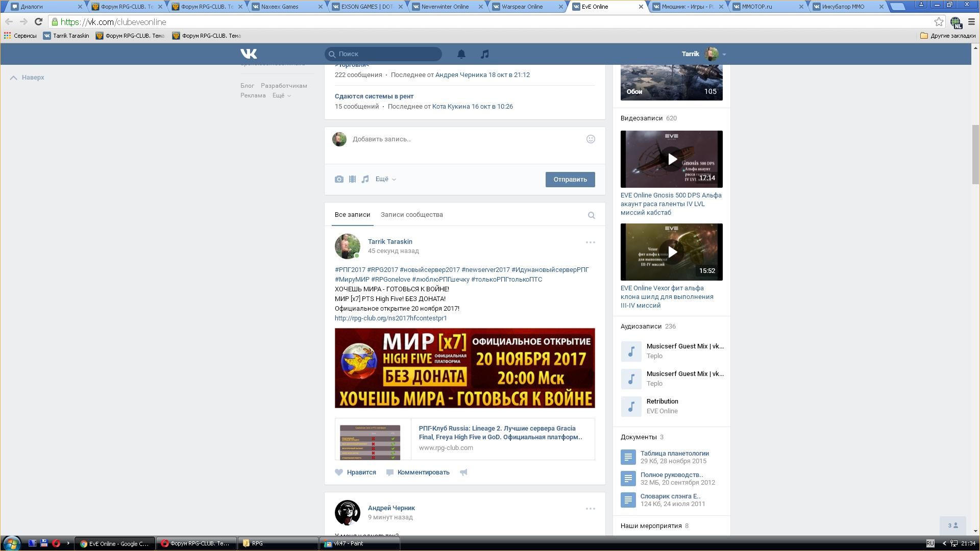
Task: Click hashtag #РПГ2017 in post
Action: tap(350, 270)
